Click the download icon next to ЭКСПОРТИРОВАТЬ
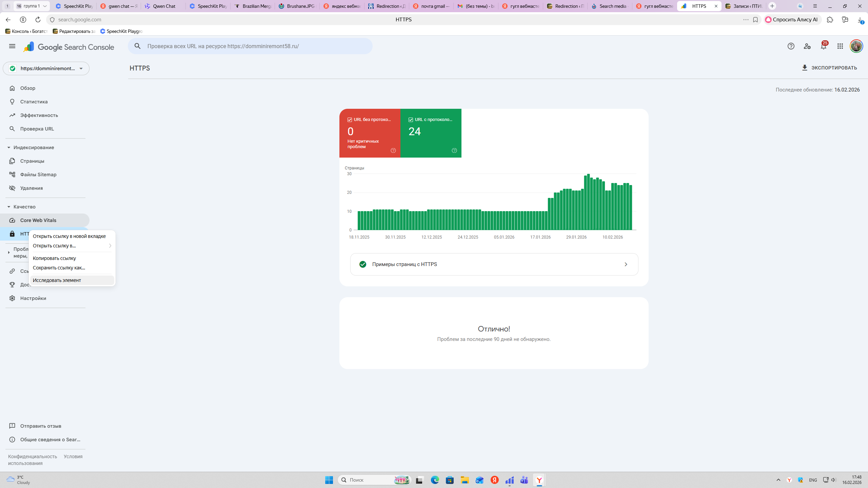 pos(805,68)
